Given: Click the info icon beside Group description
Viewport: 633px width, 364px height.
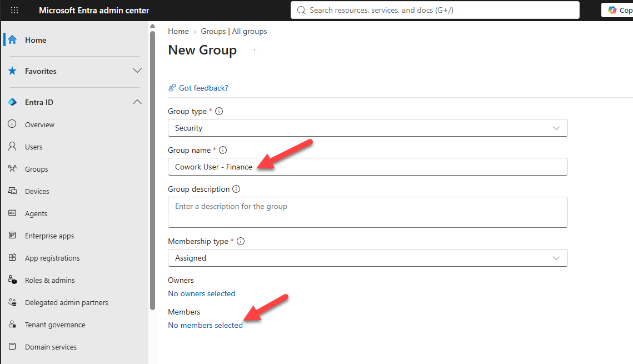Looking at the screenshot, I should [237, 189].
